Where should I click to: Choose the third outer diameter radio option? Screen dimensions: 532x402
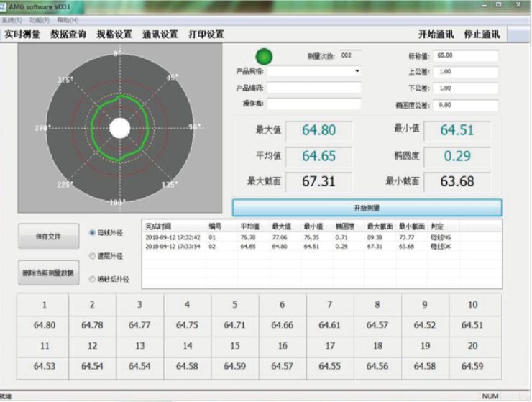(92, 279)
